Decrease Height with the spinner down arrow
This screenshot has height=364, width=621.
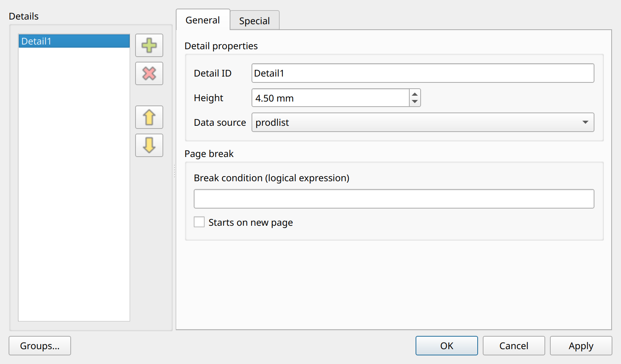point(415,102)
